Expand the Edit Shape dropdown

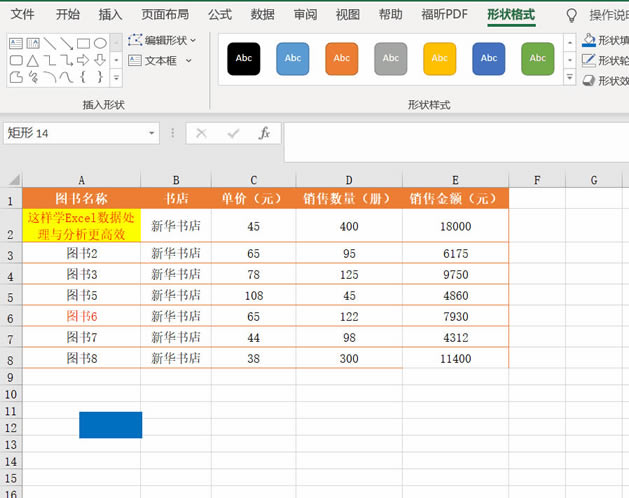click(192, 41)
